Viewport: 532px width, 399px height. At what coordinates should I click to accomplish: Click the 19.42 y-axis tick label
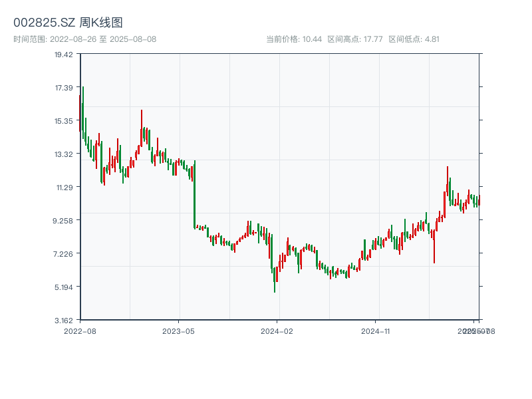coord(64,55)
